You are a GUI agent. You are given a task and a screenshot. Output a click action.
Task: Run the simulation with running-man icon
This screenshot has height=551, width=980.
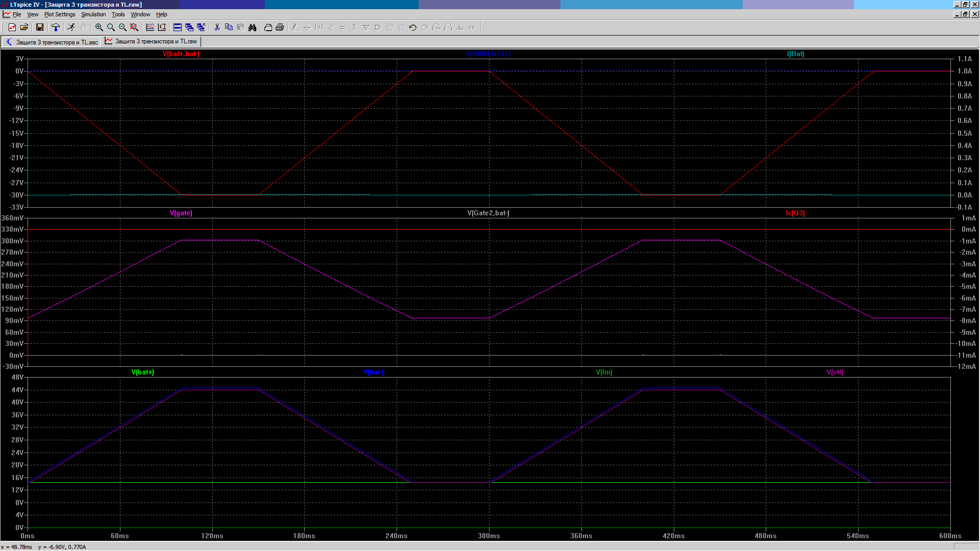71,28
